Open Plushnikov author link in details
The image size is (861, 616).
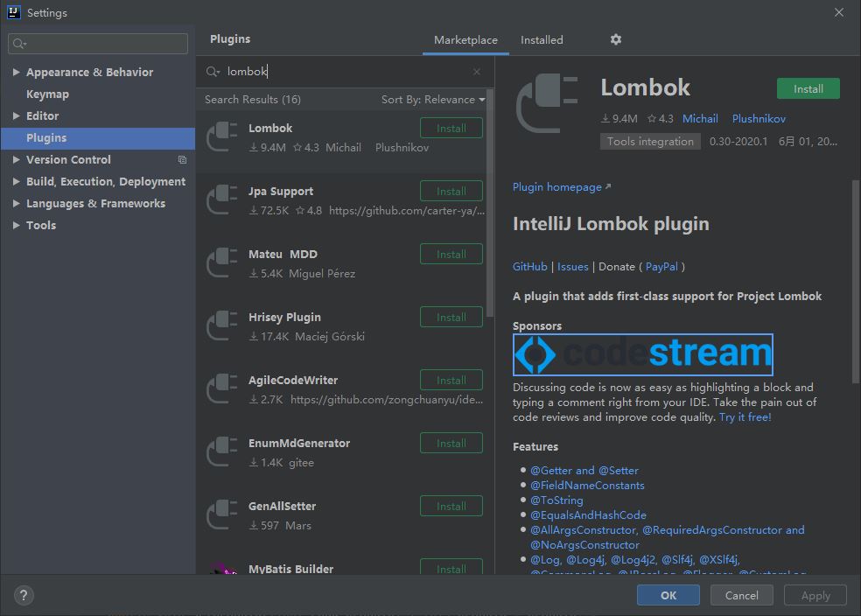click(759, 119)
